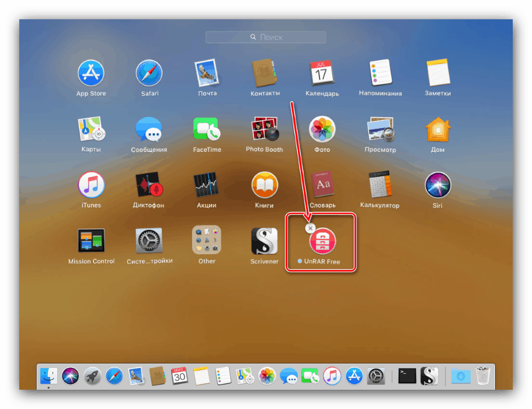
Task: Click the Поиск search field
Action: 266,37
